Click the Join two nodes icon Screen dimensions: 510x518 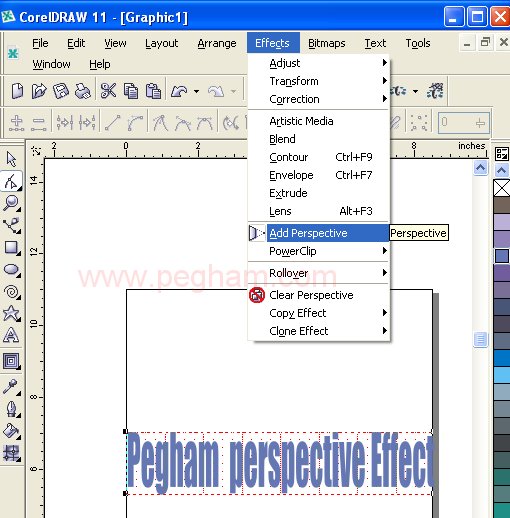pos(64,123)
